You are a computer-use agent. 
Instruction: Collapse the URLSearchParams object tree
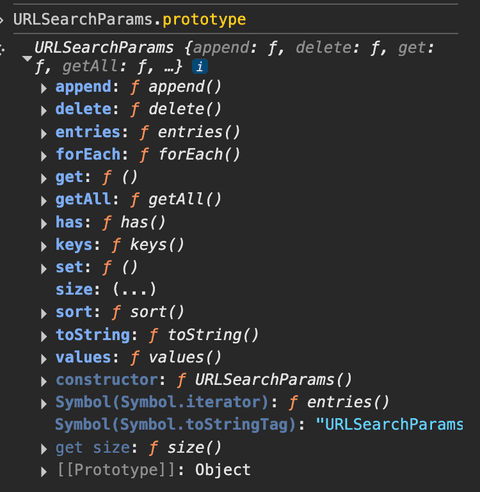tap(27, 59)
